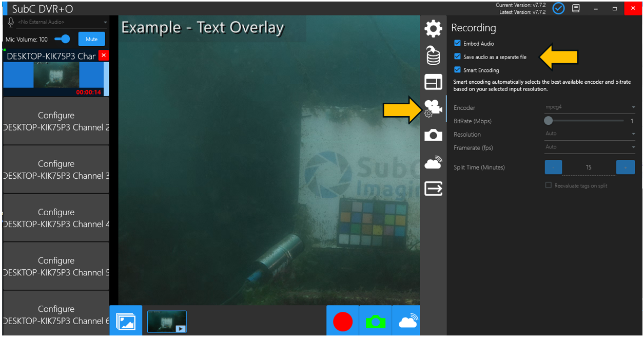Click the BitRate slider handle
The height and width of the screenshot is (337, 644).
(x=549, y=121)
